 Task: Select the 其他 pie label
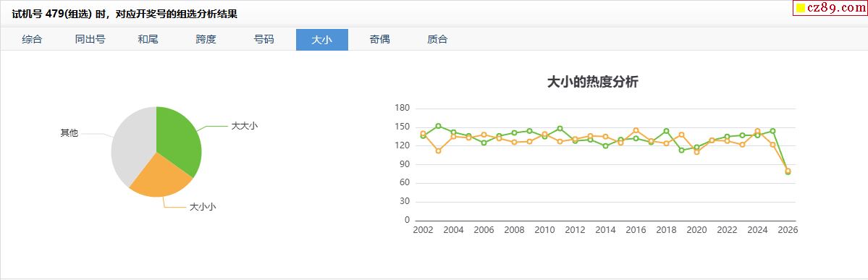click(69, 133)
